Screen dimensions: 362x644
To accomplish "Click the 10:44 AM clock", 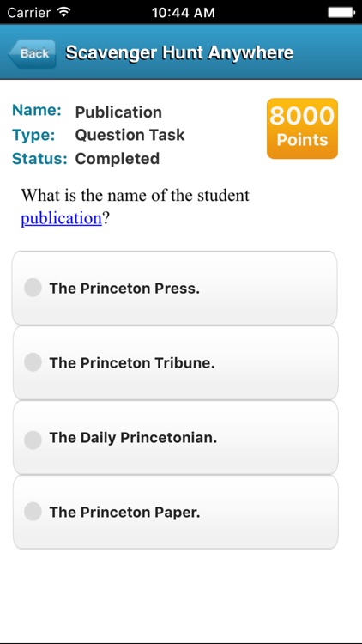I will click(x=183, y=13).
